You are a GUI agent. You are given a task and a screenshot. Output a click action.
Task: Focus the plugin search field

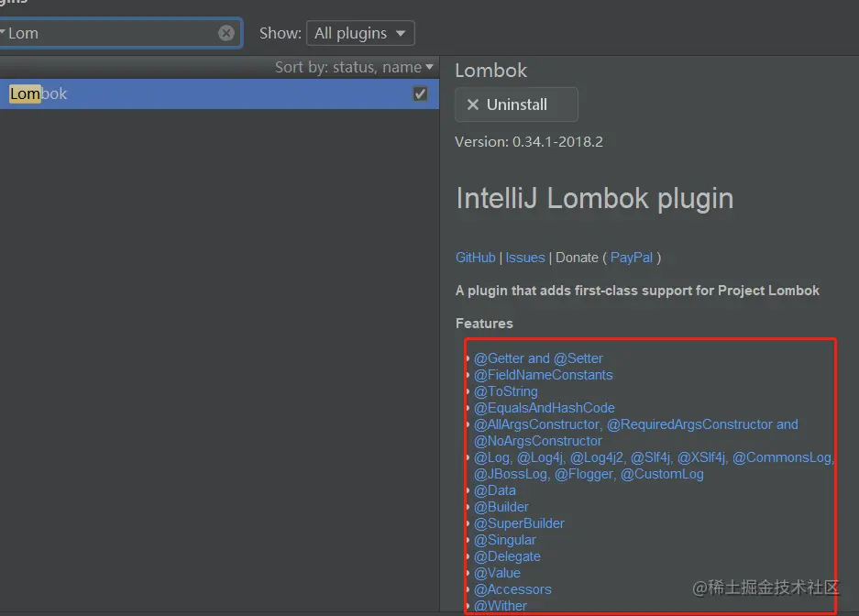pos(110,33)
